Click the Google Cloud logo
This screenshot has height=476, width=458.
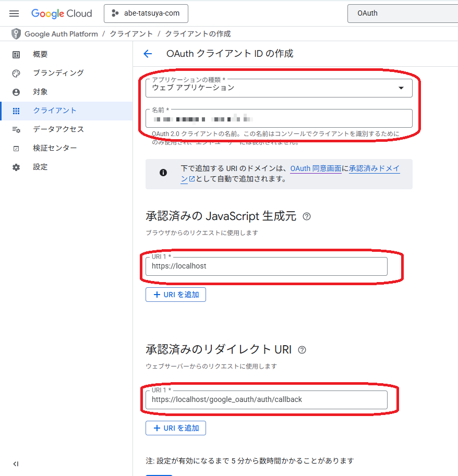62,14
